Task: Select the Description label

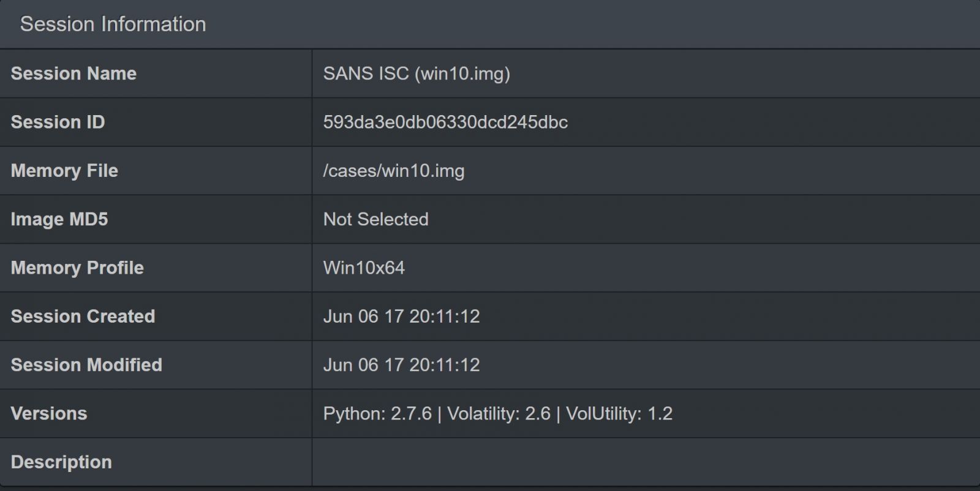Action: click(x=61, y=462)
